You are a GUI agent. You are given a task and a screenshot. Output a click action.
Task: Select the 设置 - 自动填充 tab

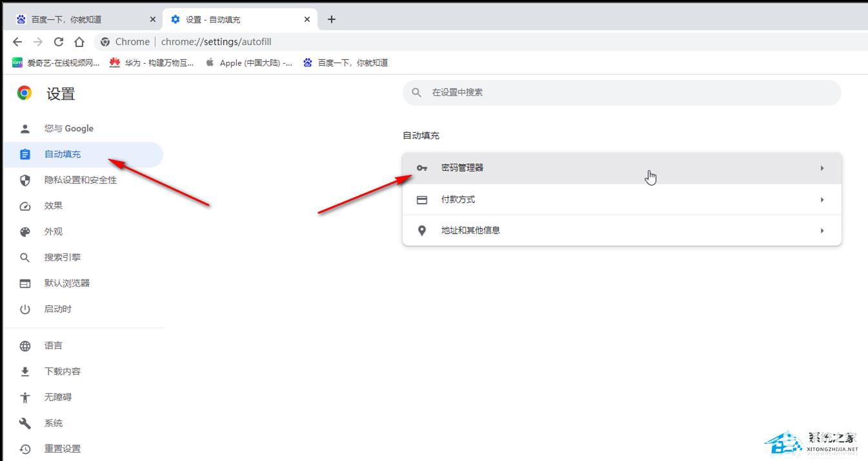240,19
